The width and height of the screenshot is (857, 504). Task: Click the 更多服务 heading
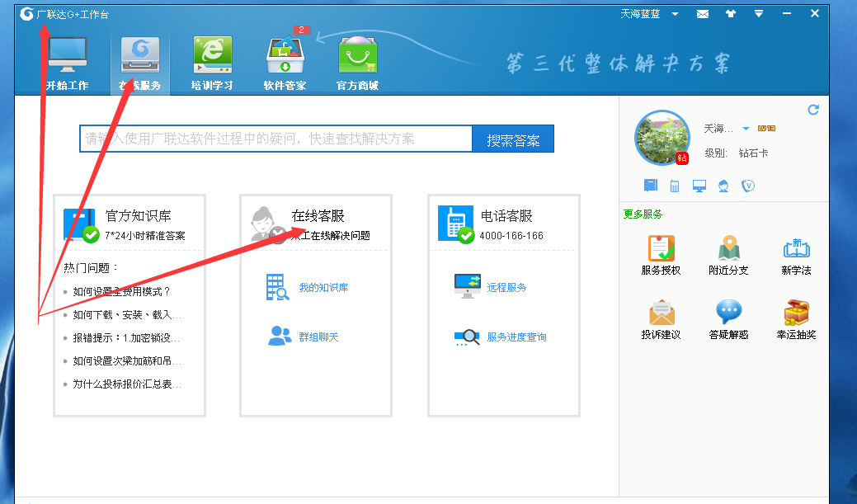tap(643, 214)
